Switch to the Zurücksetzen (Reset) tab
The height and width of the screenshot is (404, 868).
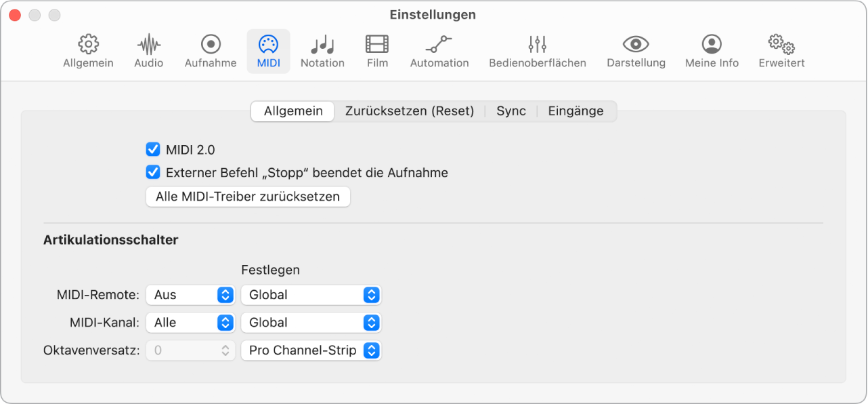(x=410, y=111)
